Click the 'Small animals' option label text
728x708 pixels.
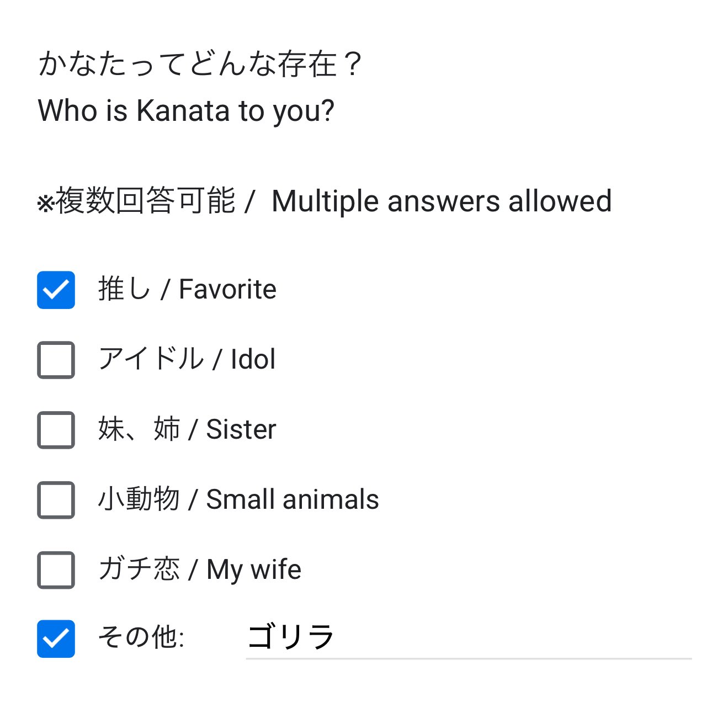pos(292,499)
